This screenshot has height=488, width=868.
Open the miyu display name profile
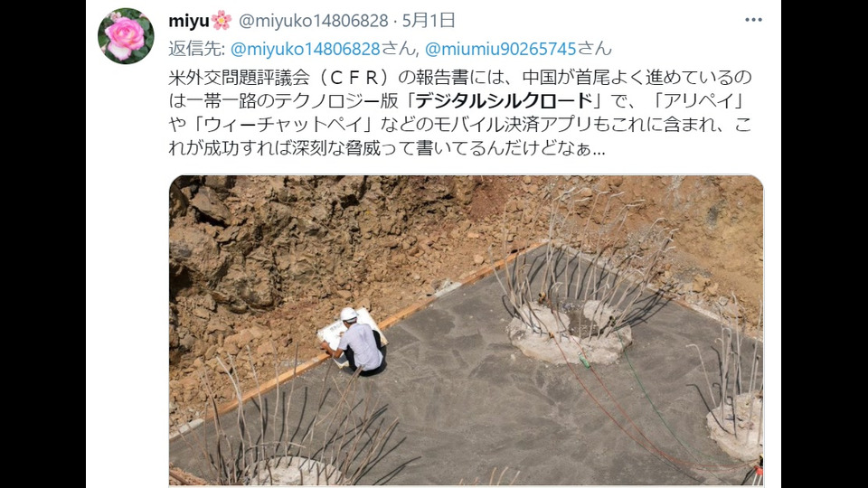[189, 21]
